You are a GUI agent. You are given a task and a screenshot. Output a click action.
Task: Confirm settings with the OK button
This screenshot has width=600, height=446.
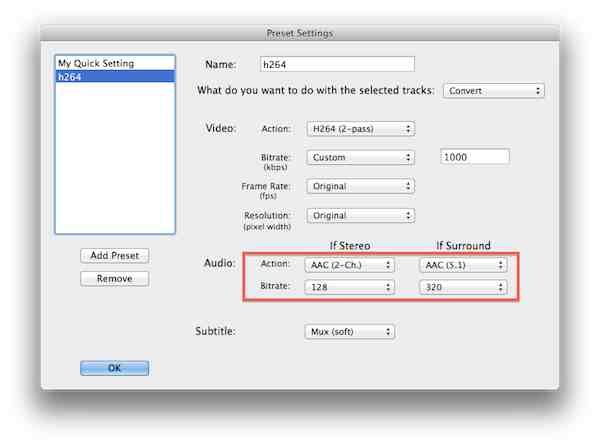[x=115, y=368]
